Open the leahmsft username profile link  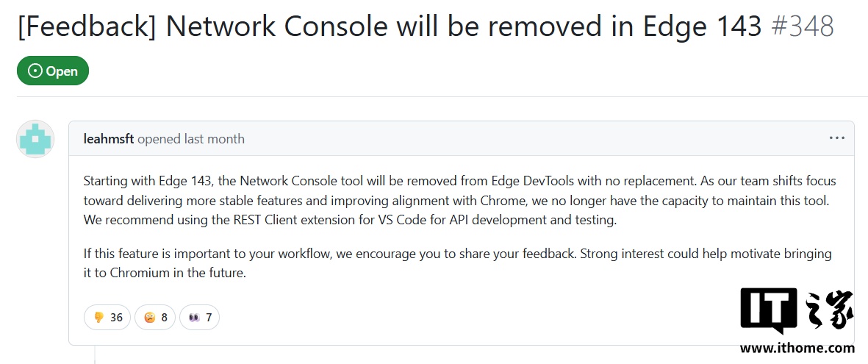tap(109, 139)
